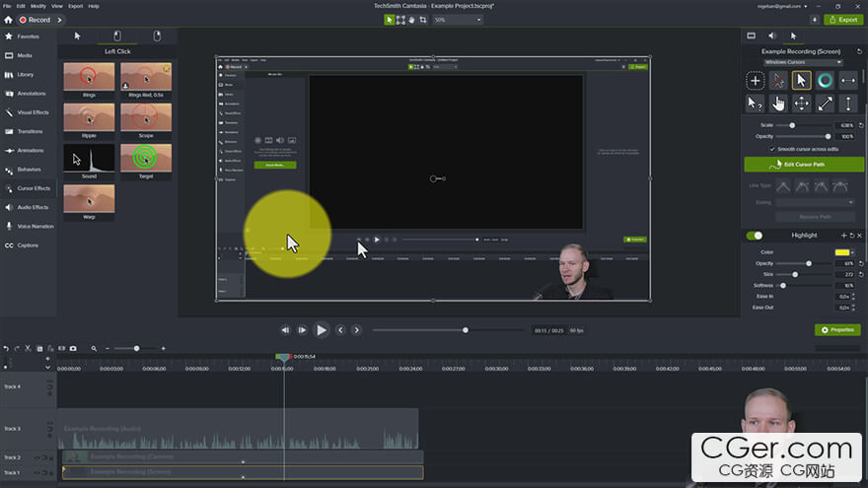Toggle the Highlight effect switch
Image resolution: width=868 pixels, height=488 pixels.
point(754,236)
